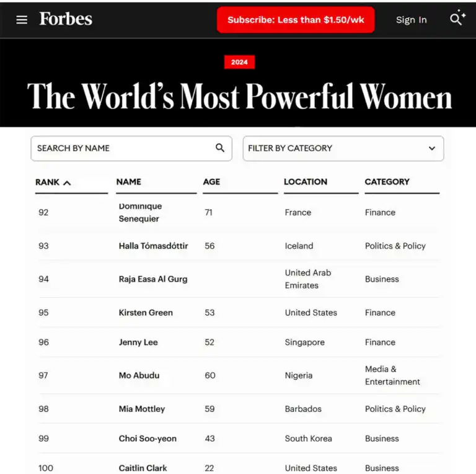Sort table by Category column
This screenshot has height=474, width=476.
pyautogui.click(x=387, y=182)
